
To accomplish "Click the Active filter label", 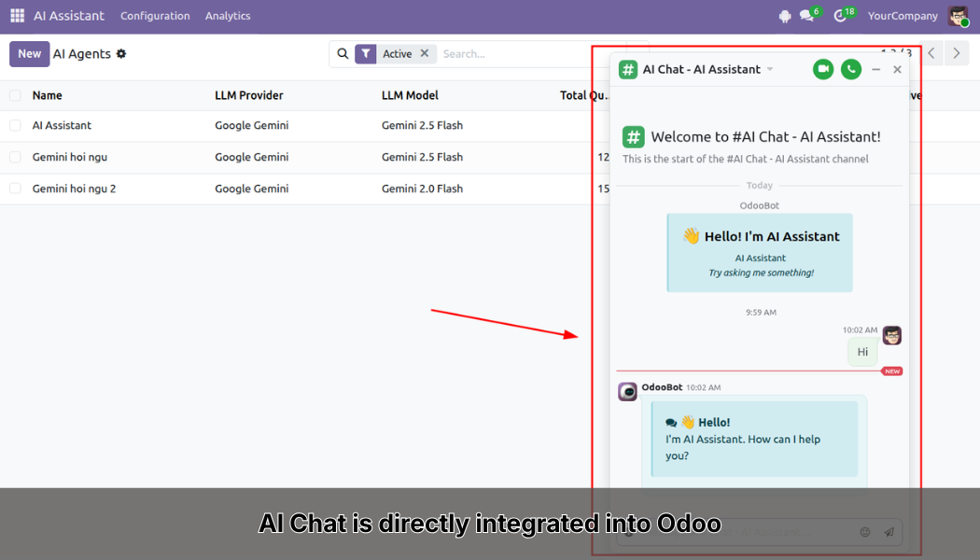I will pyautogui.click(x=398, y=54).
